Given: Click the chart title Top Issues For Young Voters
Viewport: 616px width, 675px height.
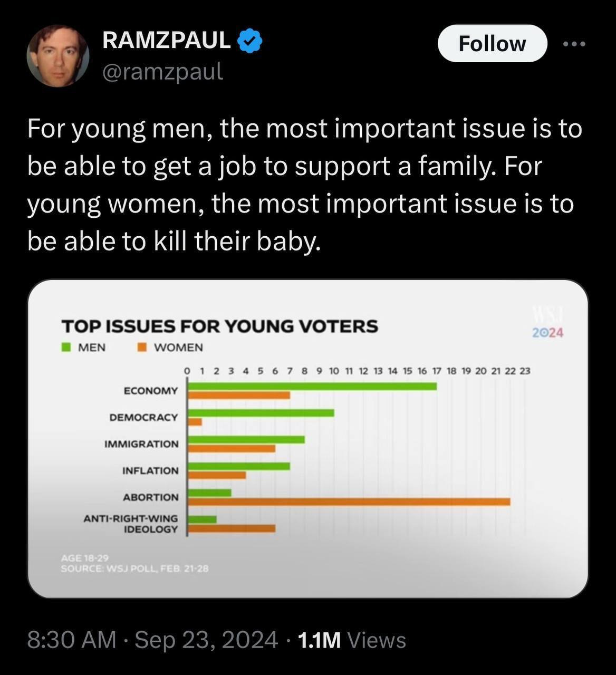Looking at the screenshot, I should click(x=219, y=326).
